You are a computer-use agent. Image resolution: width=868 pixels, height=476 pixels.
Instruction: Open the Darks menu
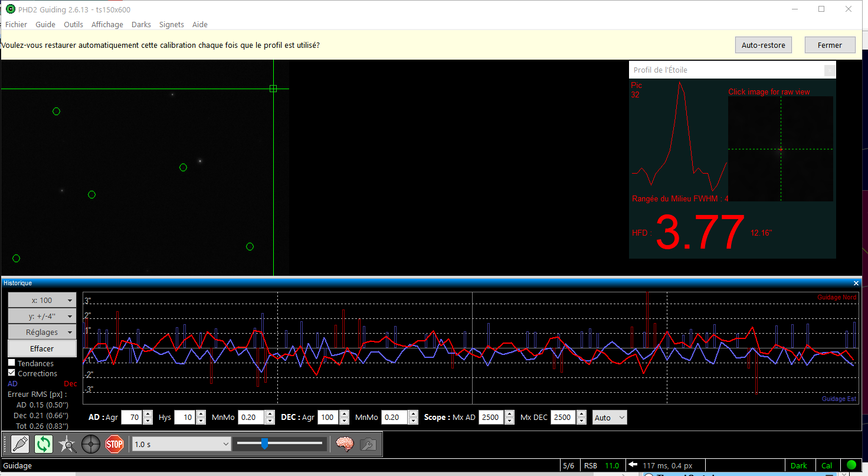coord(141,25)
